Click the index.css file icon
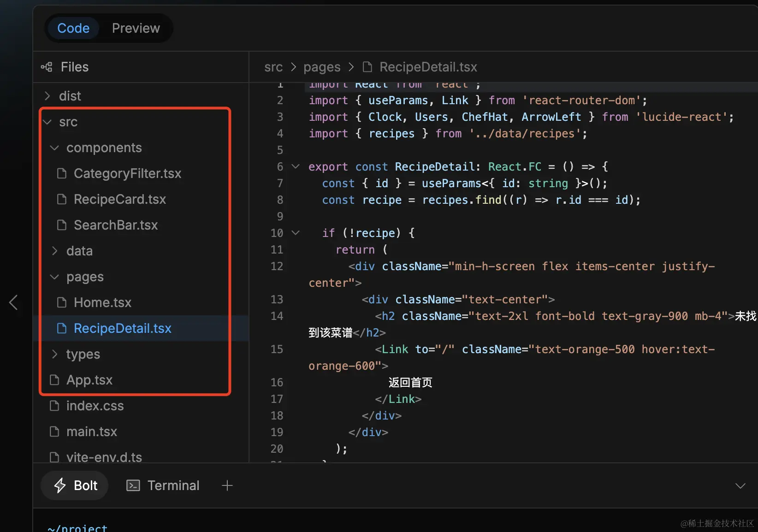 54,406
